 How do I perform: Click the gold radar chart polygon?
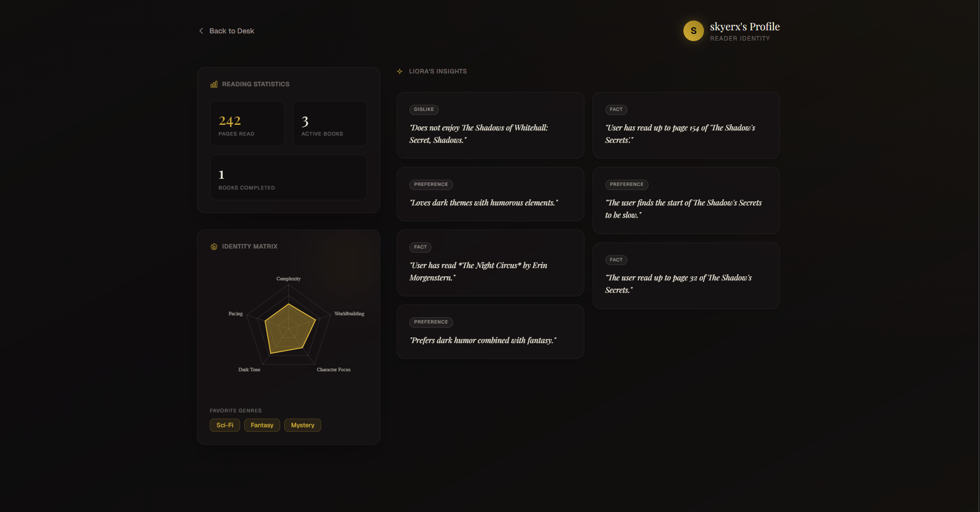coord(288,330)
